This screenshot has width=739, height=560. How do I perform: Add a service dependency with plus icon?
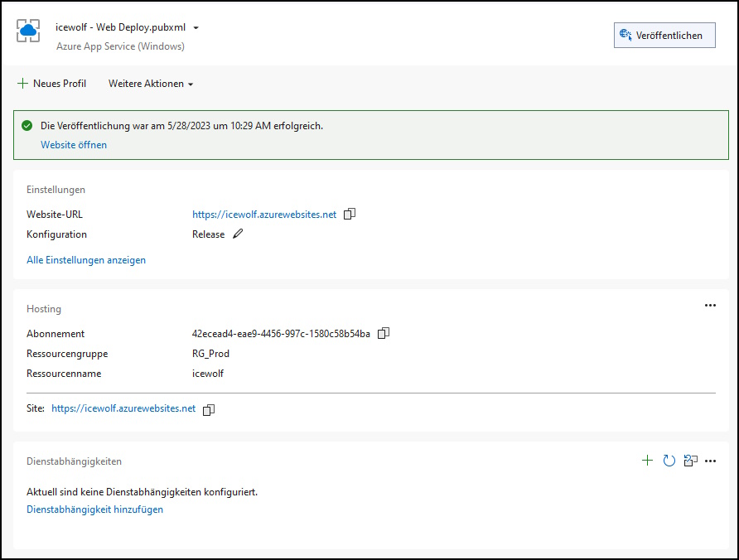[648, 461]
